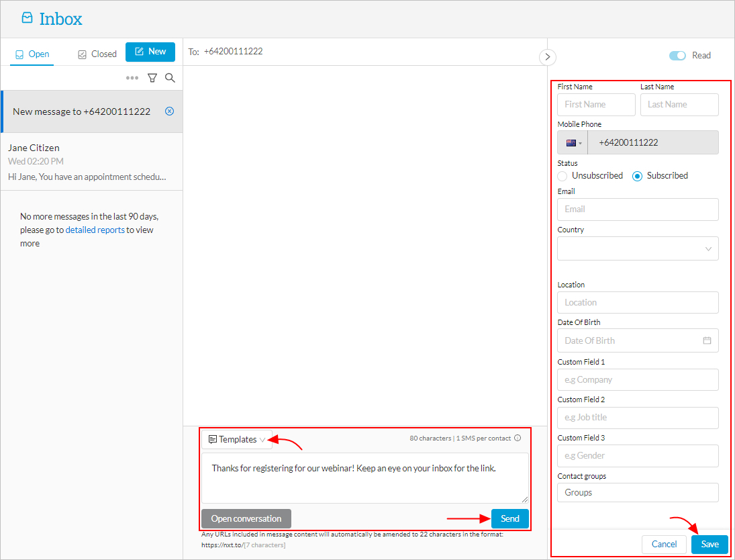Open the filter funnel icon
Viewport: 735px width, 560px height.
click(x=152, y=78)
